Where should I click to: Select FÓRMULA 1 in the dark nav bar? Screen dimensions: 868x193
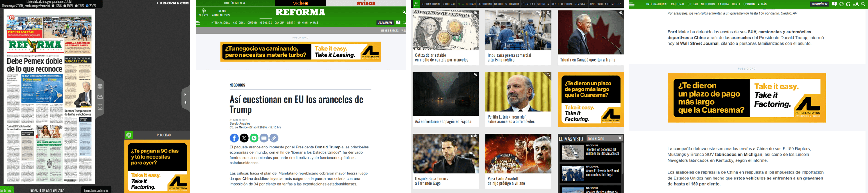pyautogui.click(x=528, y=4)
